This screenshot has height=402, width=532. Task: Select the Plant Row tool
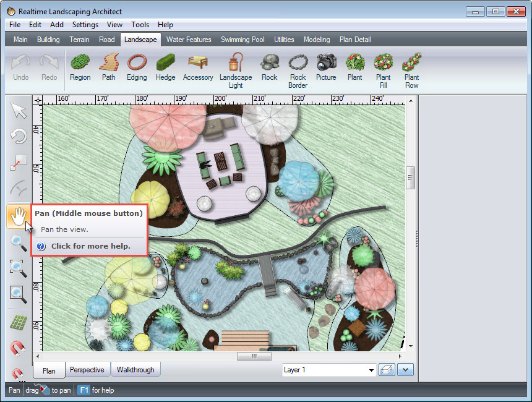point(411,71)
